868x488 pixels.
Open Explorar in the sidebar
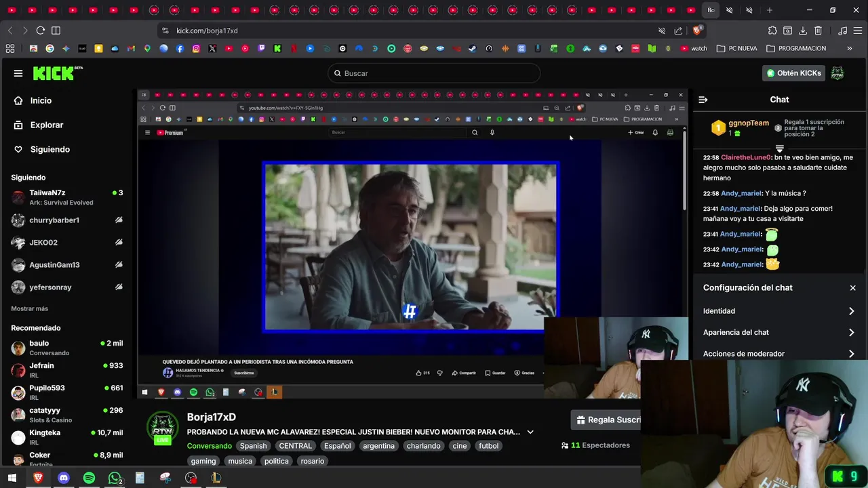pos(47,125)
